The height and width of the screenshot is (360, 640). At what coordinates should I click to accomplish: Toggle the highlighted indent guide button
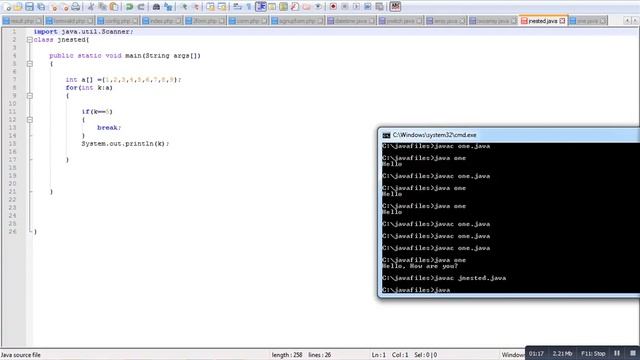tap(260, 7)
